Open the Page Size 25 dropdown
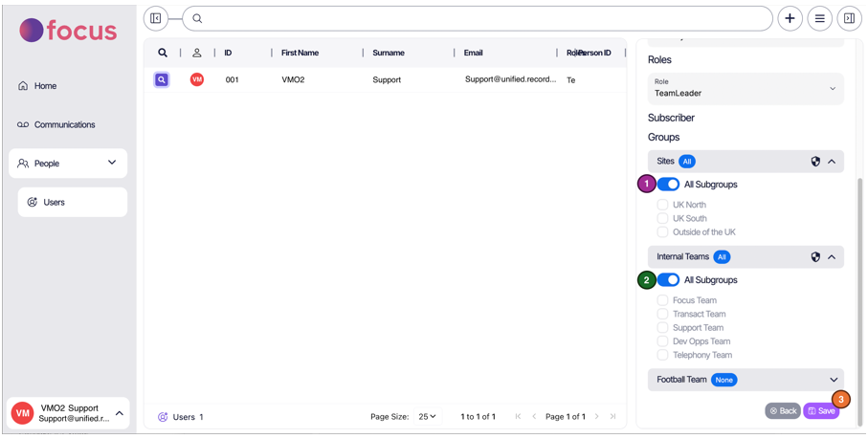The image size is (868, 439). pyautogui.click(x=427, y=417)
